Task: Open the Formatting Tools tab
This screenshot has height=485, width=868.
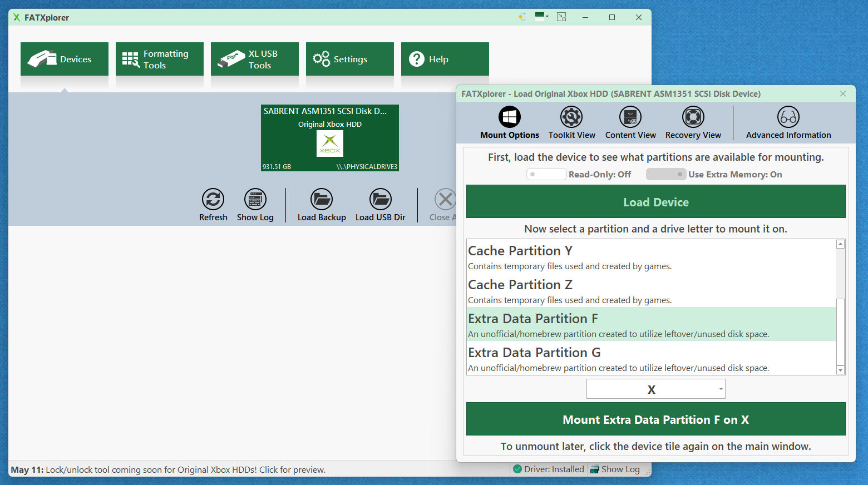Action: tap(160, 60)
